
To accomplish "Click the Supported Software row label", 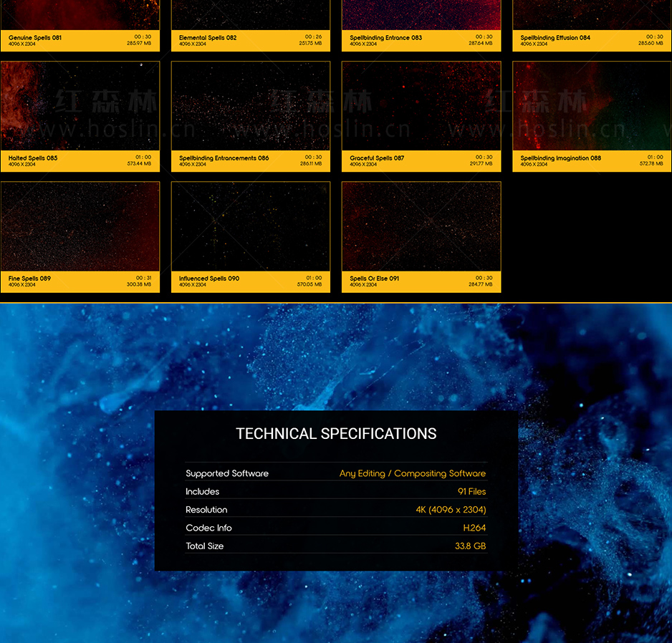I will (227, 473).
